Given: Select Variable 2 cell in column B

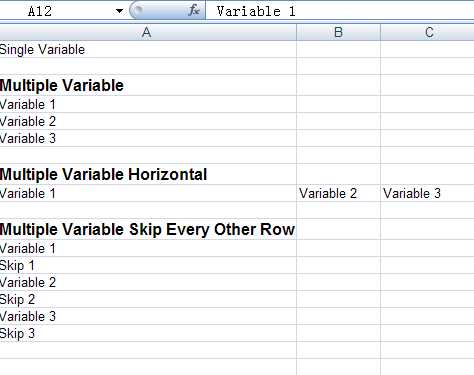Looking at the screenshot, I should click(338, 193).
